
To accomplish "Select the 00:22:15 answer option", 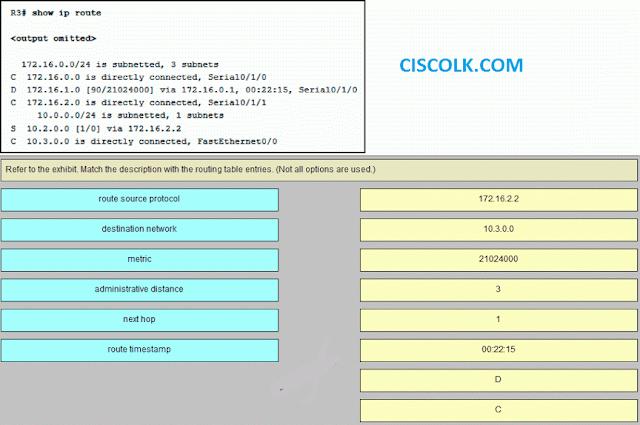I will pyautogui.click(x=498, y=350).
